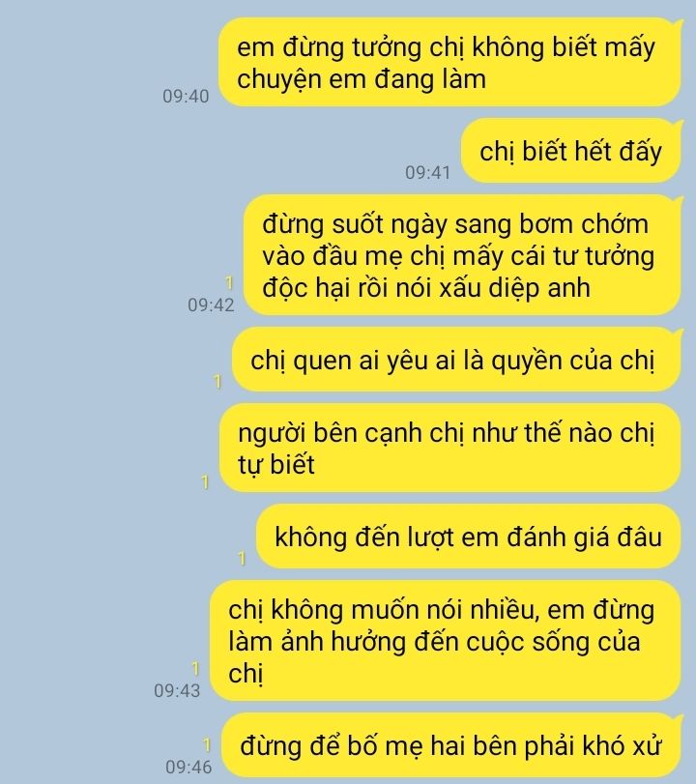The image size is (696, 784).
Task: Click the 09:41 timestamp
Action: click(427, 172)
